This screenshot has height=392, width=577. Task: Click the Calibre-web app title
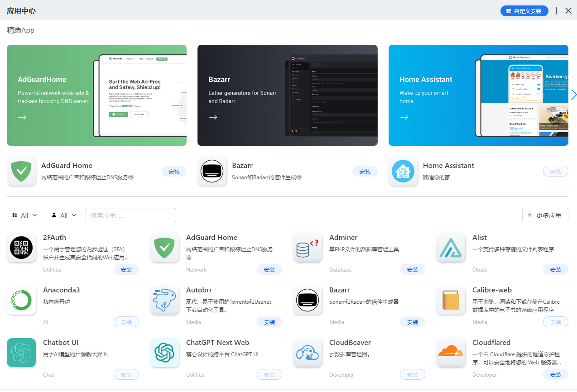pos(493,290)
